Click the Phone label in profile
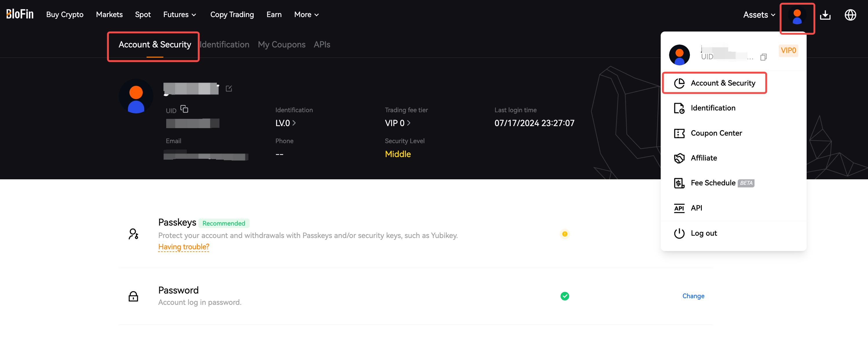 pyautogui.click(x=284, y=141)
